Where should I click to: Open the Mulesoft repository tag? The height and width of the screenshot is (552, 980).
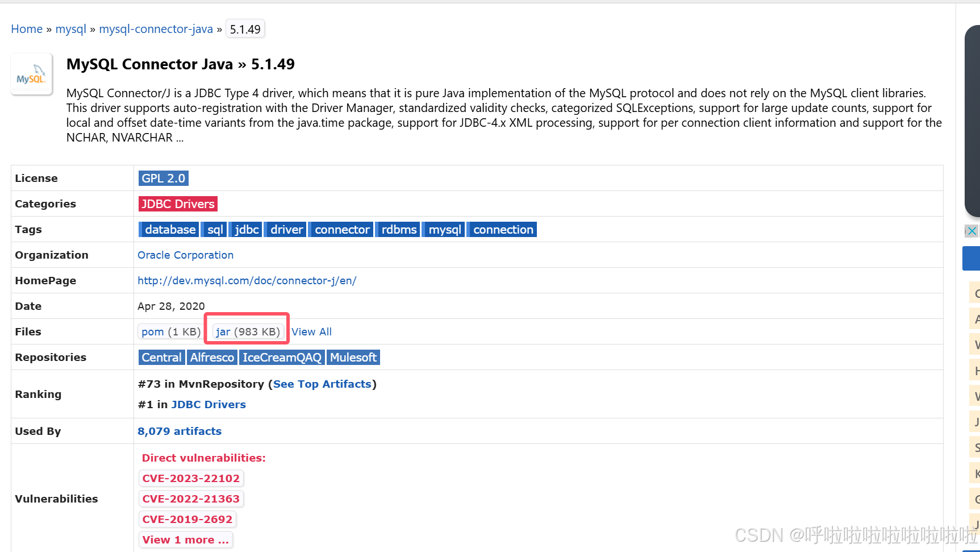pyautogui.click(x=353, y=358)
